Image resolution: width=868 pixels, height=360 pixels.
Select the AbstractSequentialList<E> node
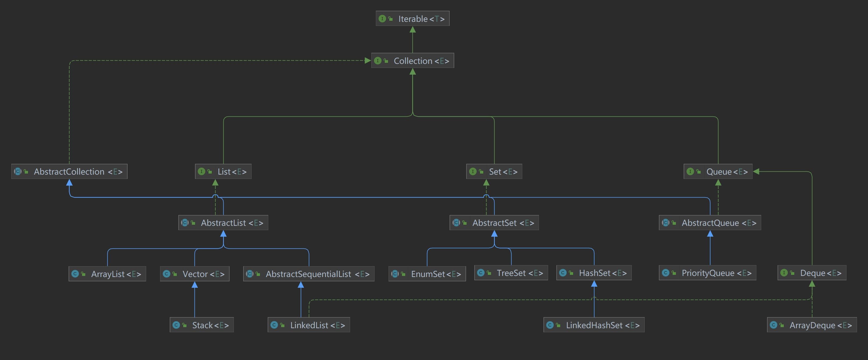309,274
